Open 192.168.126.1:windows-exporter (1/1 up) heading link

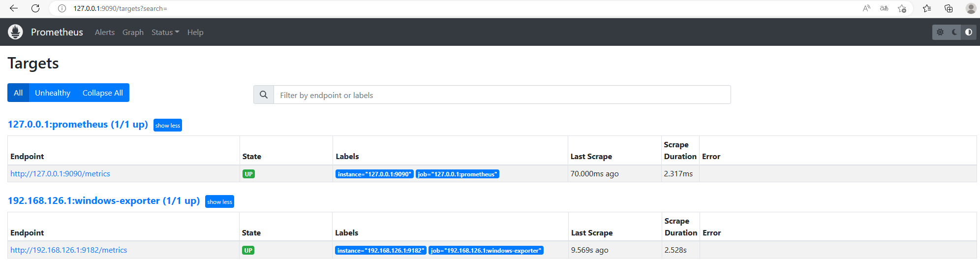[x=104, y=200]
